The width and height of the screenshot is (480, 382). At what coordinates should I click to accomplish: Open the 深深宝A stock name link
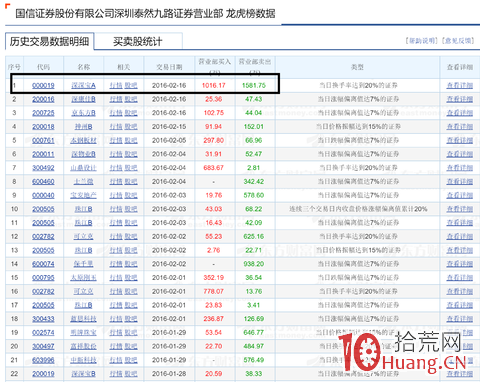click(83, 85)
